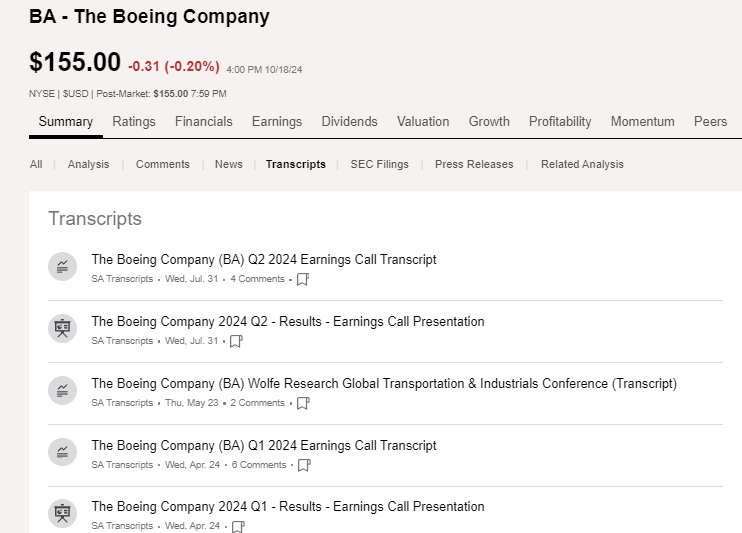742x533 pixels.
Task: Show All content filter
Action: (36, 164)
